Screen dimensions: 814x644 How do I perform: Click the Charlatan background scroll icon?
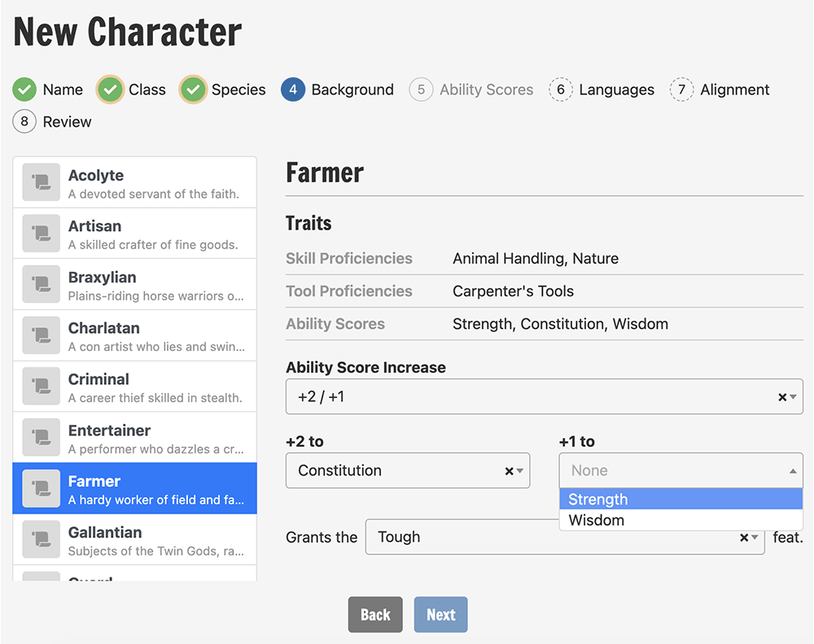(x=41, y=335)
